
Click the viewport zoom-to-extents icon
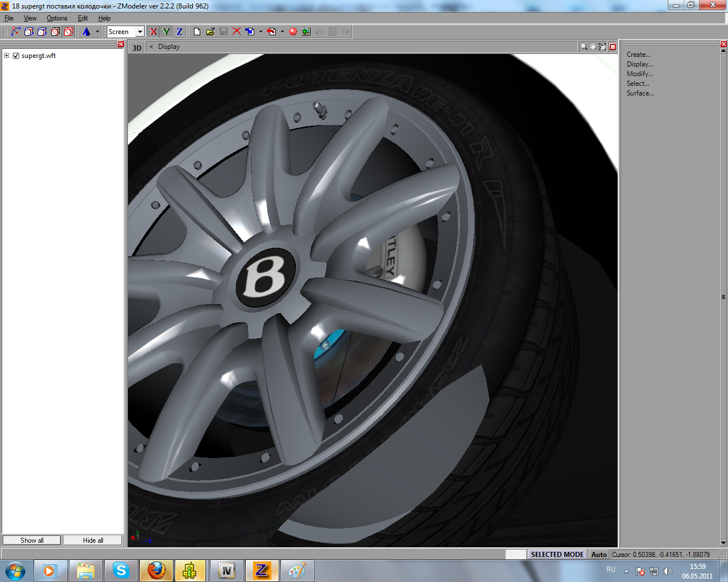(x=602, y=47)
